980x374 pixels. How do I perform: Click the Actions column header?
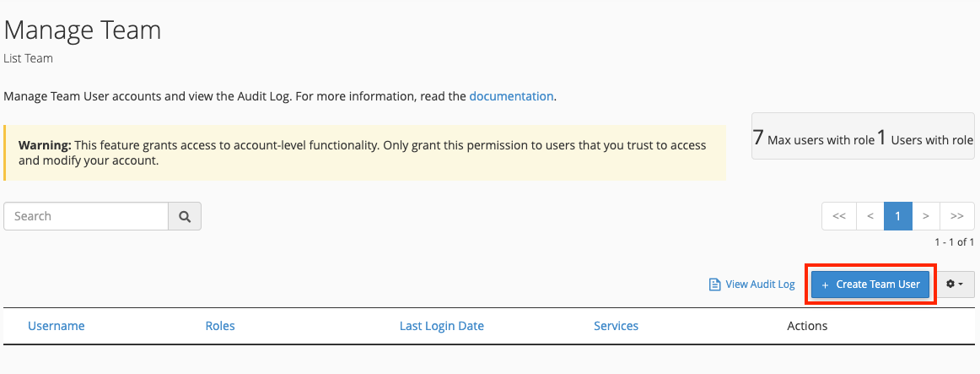(807, 326)
